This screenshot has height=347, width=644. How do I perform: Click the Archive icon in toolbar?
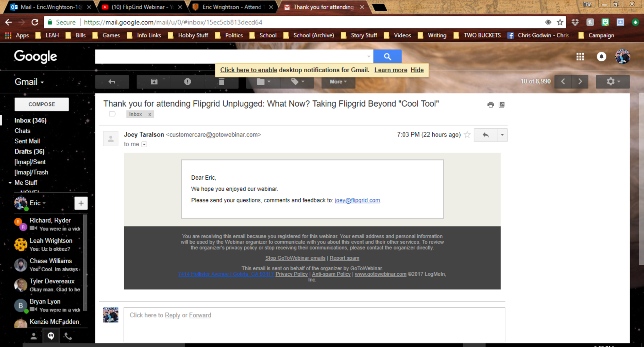click(x=154, y=82)
